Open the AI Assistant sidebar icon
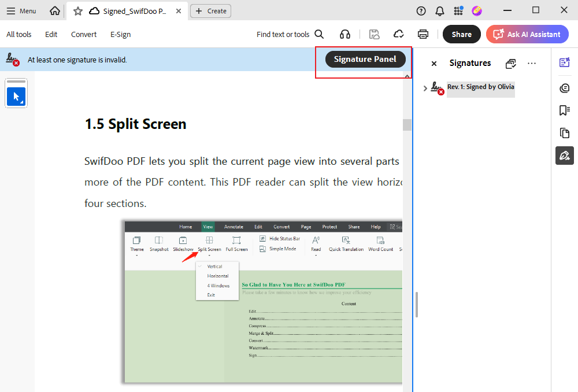 point(564,62)
